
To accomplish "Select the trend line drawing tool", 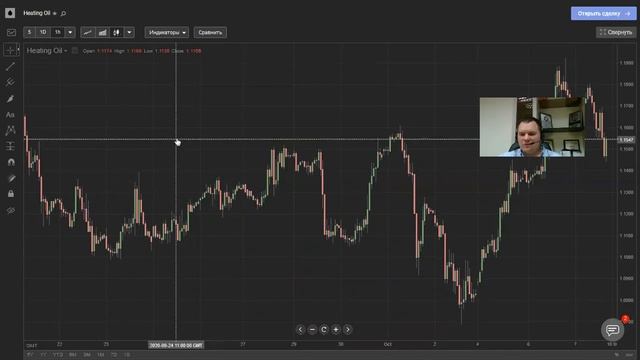I will pos(10,67).
